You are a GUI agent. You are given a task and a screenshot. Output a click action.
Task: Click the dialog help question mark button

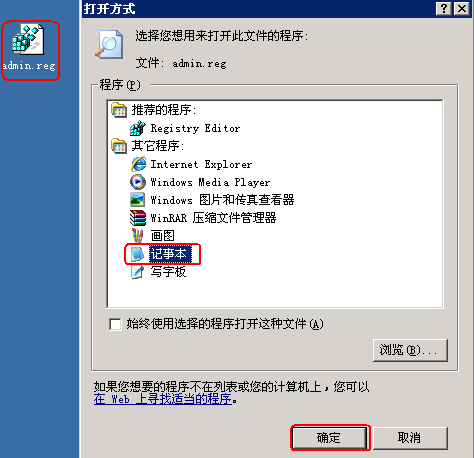[444, 9]
